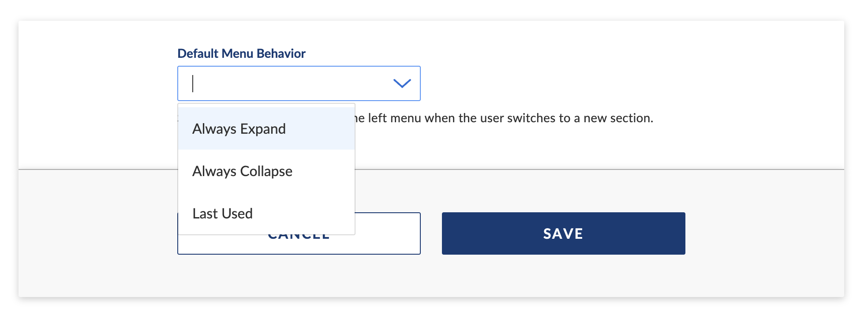Set menu behavior to Always Collapse
This screenshot has height=316, width=868.
tap(266, 171)
